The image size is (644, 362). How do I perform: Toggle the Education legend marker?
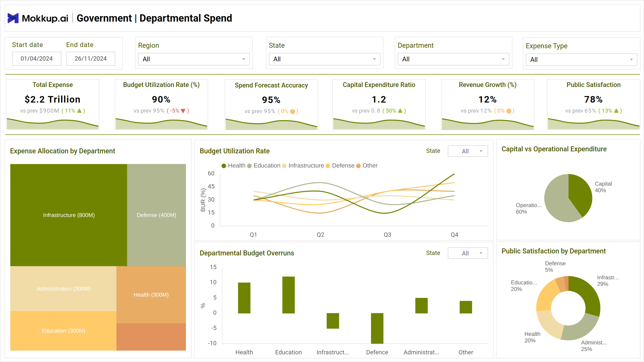[x=249, y=166]
